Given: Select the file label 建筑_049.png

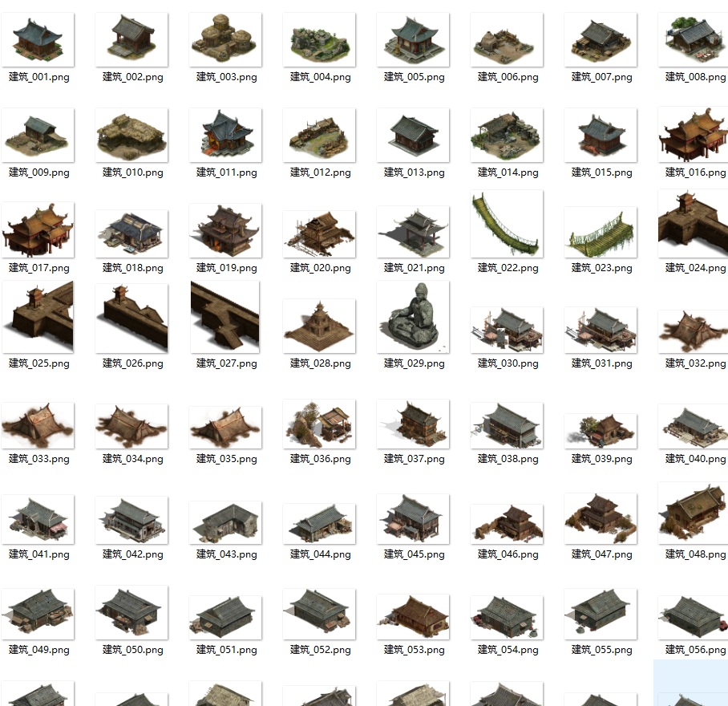Looking at the screenshot, I should 38,650.
